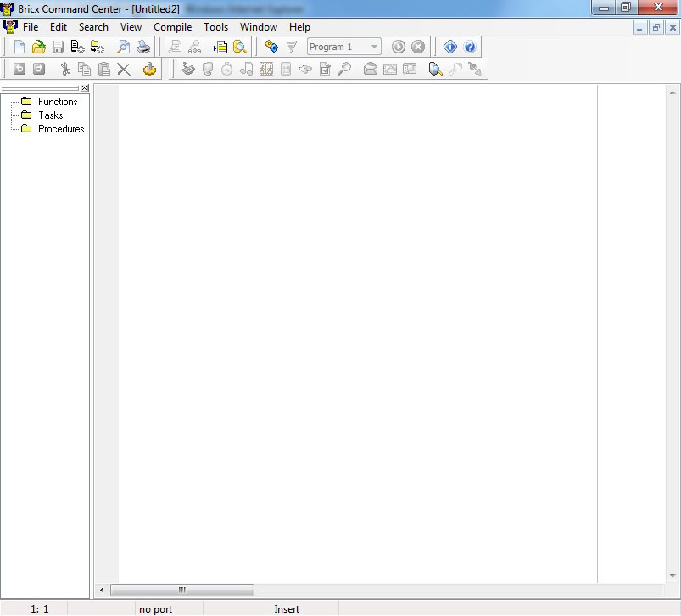Open help with the blue question mark icon
The width and height of the screenshot is (681, 616).
[x=470, y=47]
